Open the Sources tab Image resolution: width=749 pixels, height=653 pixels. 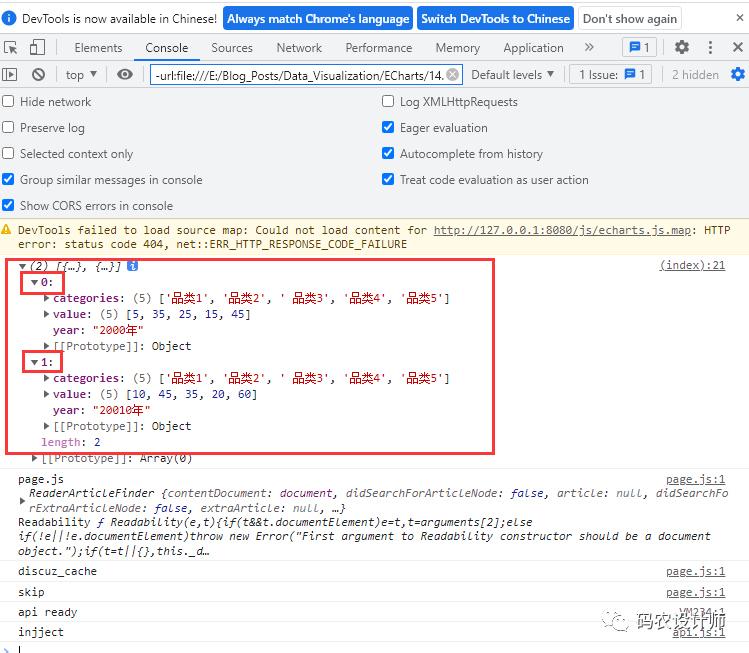pyautogui.click(x=232, y=47)
